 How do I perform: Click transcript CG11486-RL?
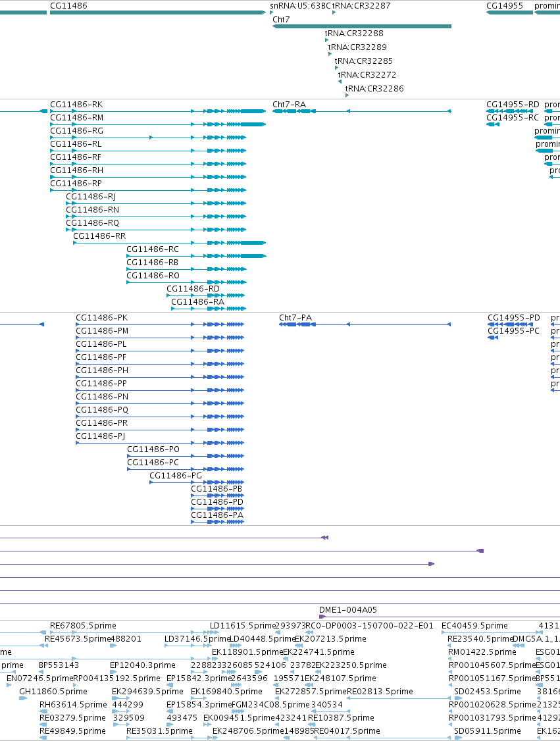tap(76, 144)
